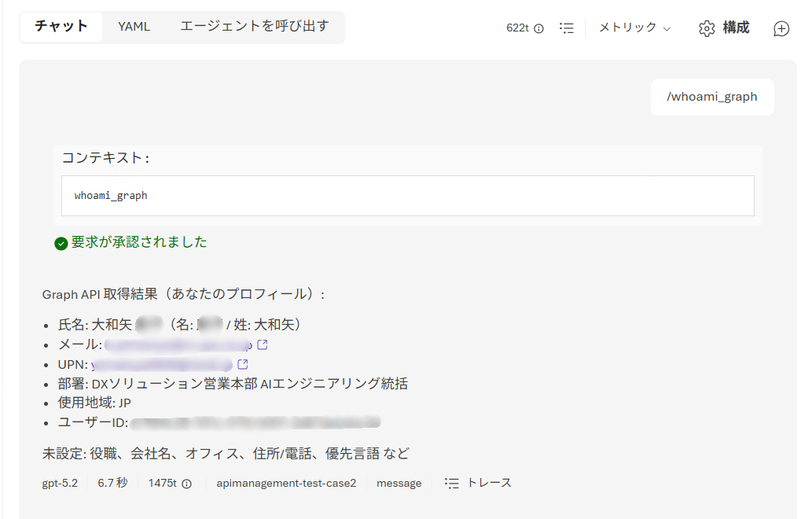This screenshot has height=519, width=812.
Task: Open the UPN address link
Action: point(162,365)
